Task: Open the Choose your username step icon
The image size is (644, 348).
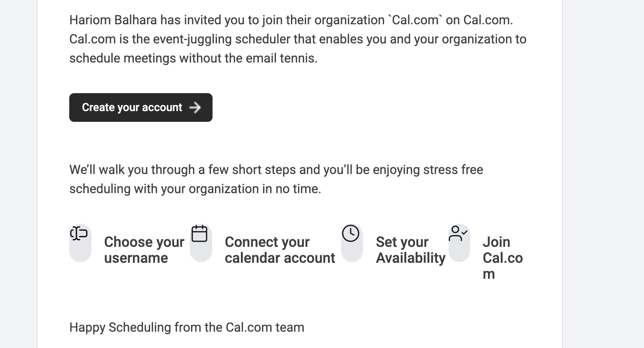Action: tap(80, 243)
